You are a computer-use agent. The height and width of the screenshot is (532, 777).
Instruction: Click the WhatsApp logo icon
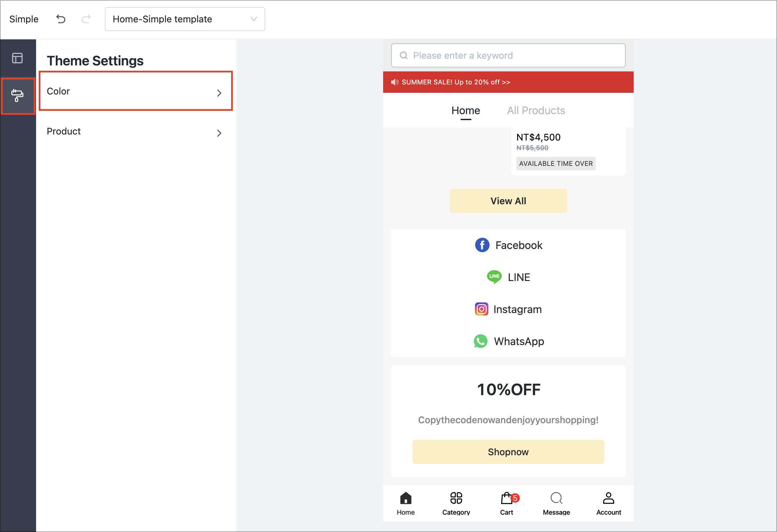(480, 341)
